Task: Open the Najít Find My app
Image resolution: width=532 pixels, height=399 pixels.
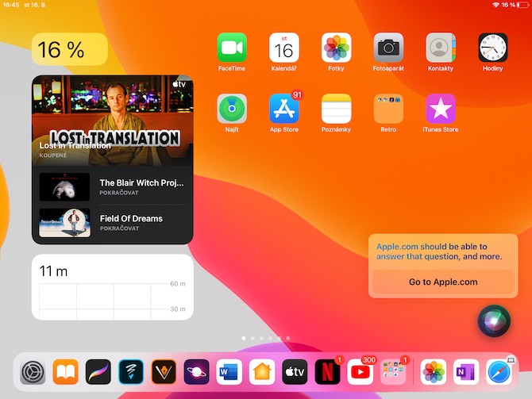Action: 232,109
